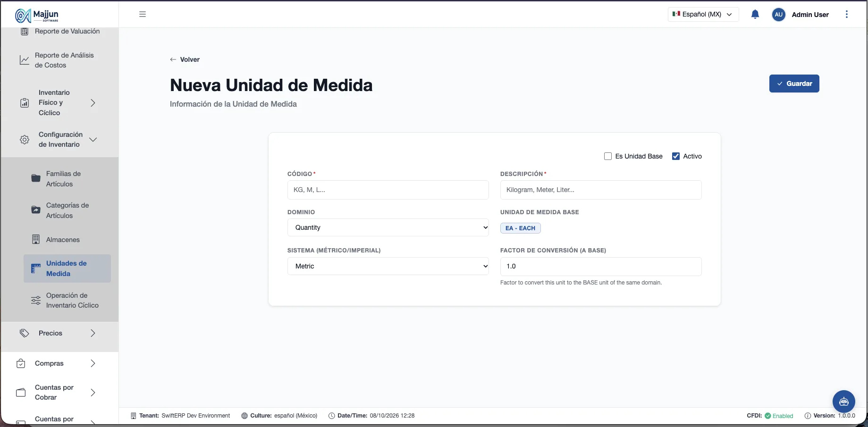Expand the Precios submenu chevron
The height and width of the screenshot is (427, 868).
click(93, 333)
